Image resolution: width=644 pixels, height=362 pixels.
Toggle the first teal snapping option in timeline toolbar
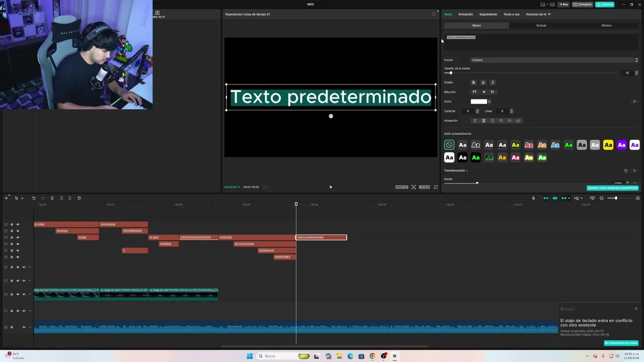(x=545, y=198)
